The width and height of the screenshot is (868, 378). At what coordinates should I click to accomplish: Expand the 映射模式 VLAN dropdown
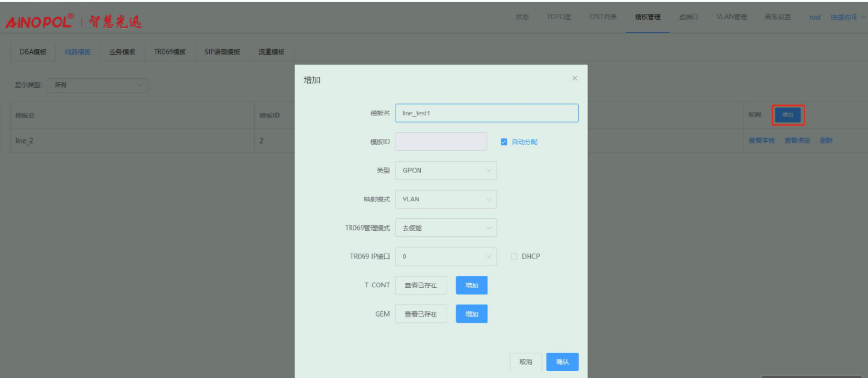coord(445,200)
